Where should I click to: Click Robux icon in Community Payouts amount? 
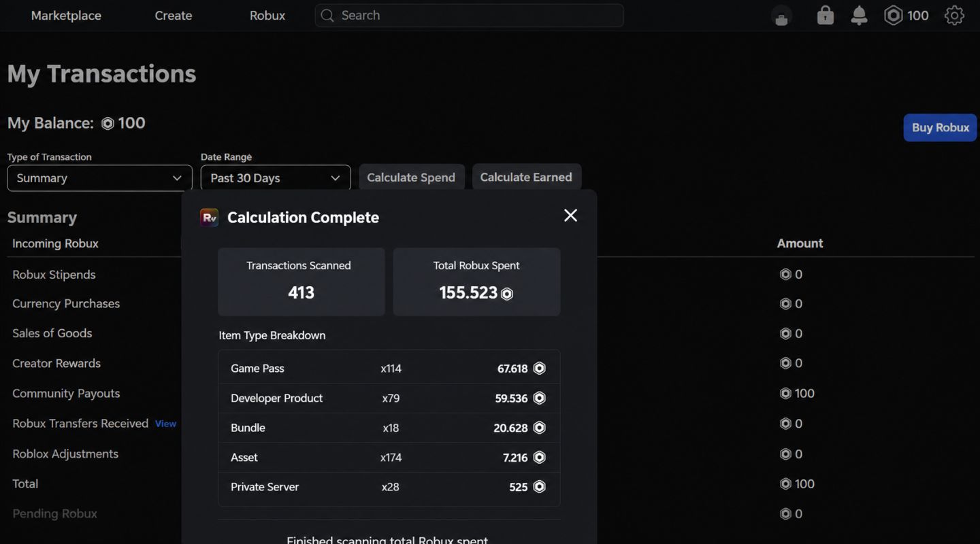click(x=785, y=393)
